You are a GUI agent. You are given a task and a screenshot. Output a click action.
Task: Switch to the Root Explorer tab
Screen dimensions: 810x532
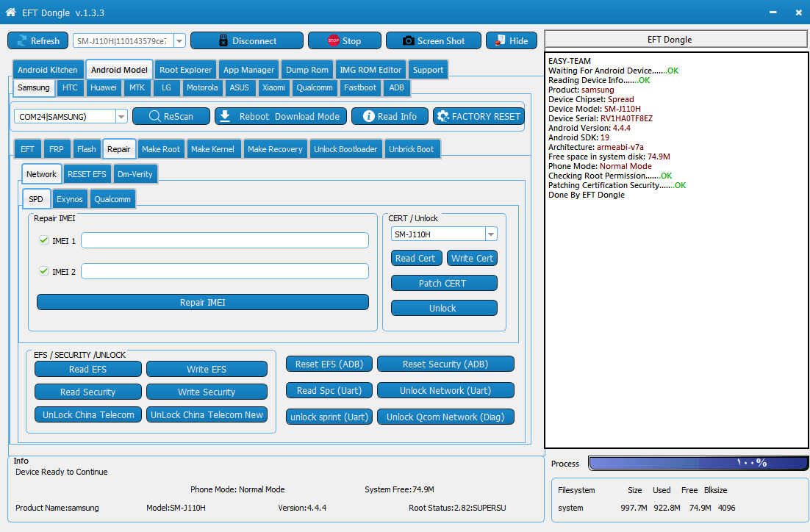pos(185,70)
